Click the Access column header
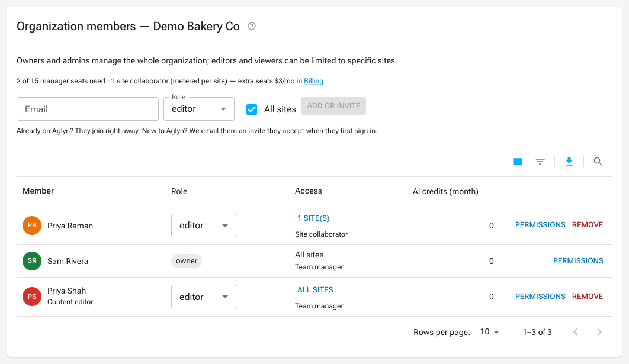 click(x=309, y=191)
